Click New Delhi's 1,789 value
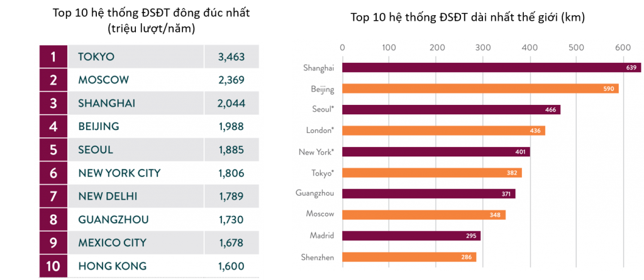 [x=231, y=196]
